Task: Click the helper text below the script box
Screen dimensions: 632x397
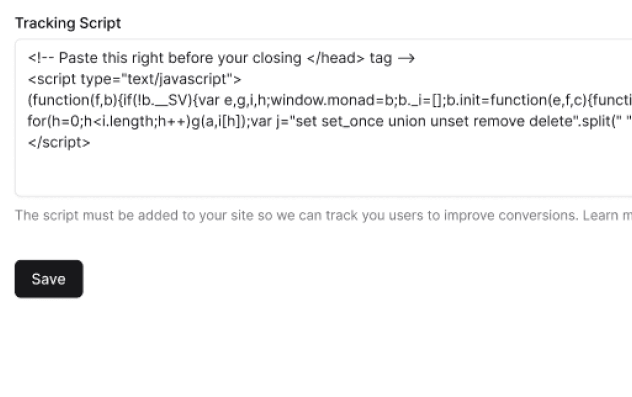Action: click(324, 216)
